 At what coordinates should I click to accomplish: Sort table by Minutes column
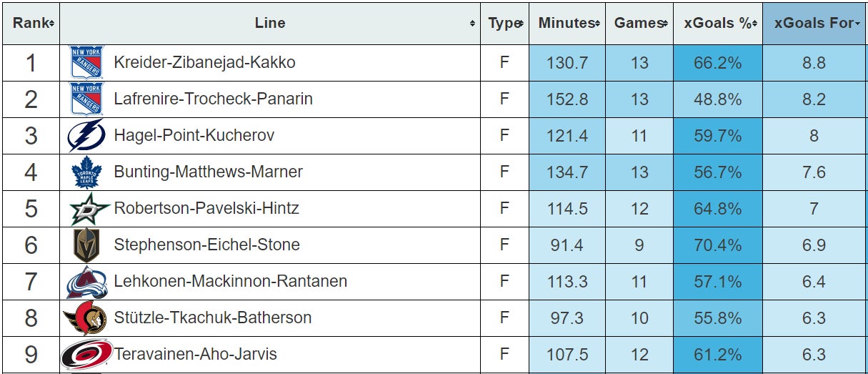(569, 23)
